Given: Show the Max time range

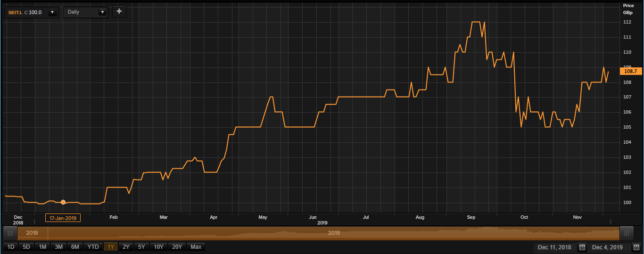Looking at the screenshot, I should point(196,246).
